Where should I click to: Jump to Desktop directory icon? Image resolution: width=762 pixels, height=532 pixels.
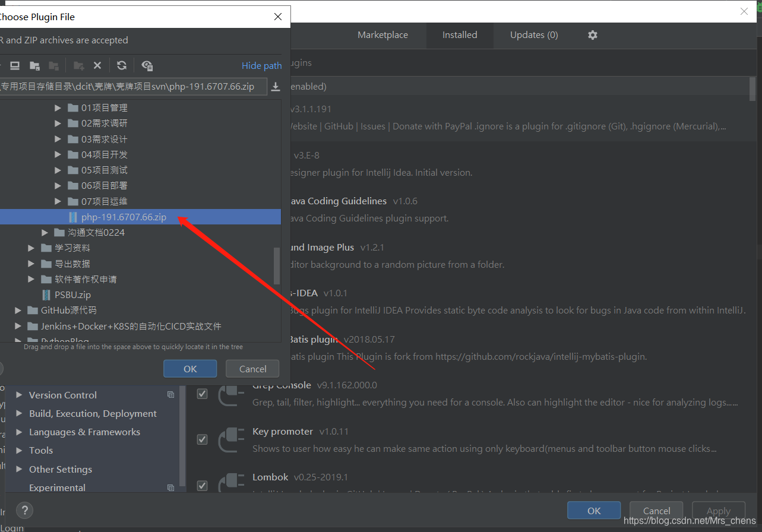point(15,65)
